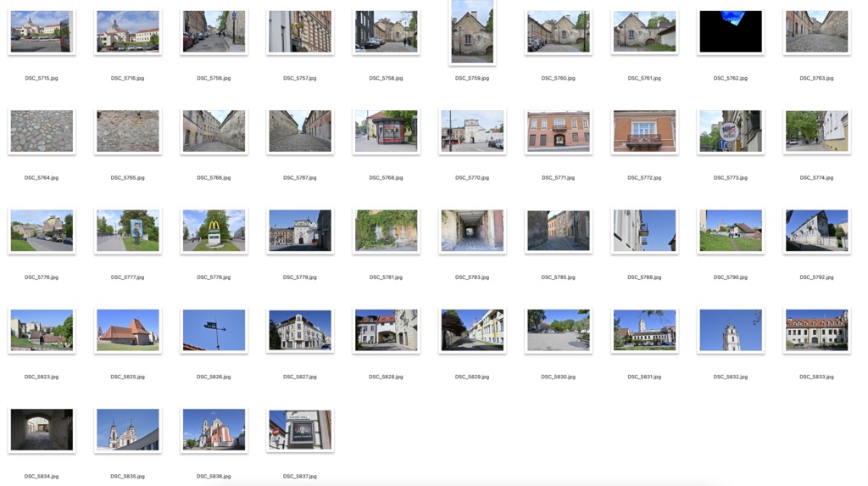Viewport: 868px width, 486px height.
Task: Click the label DSC_5828.jpg
Action: (x=386, y=377)
